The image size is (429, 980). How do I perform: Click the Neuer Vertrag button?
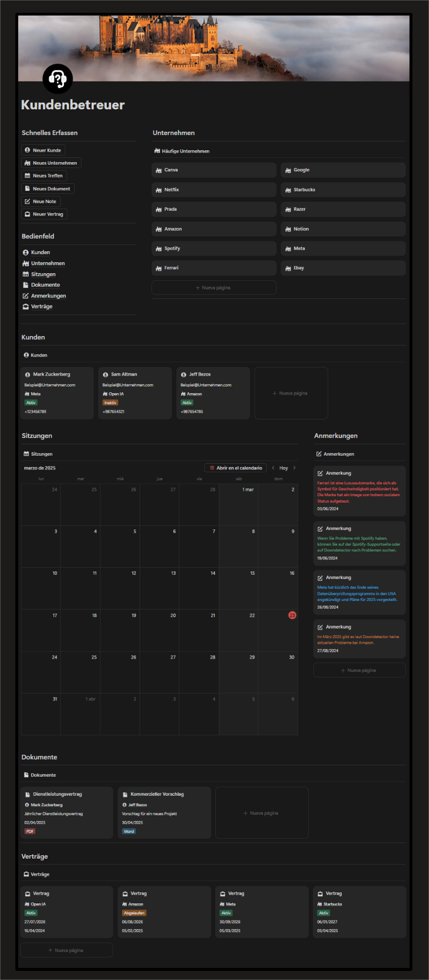[x=44, y=214]
